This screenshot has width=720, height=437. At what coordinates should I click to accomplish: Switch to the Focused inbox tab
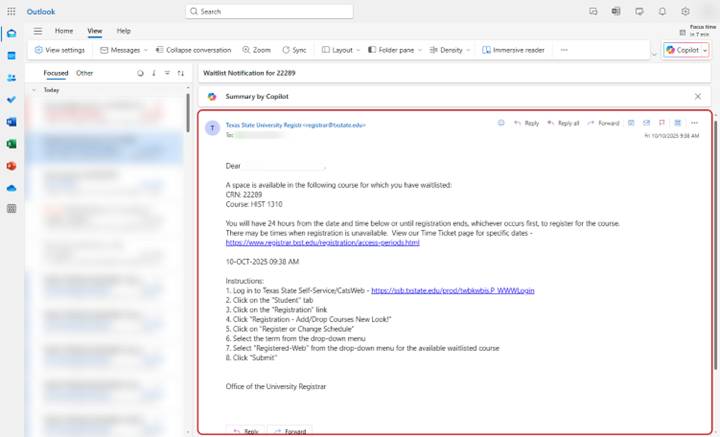pyautogui.click(x=56, y=73)
